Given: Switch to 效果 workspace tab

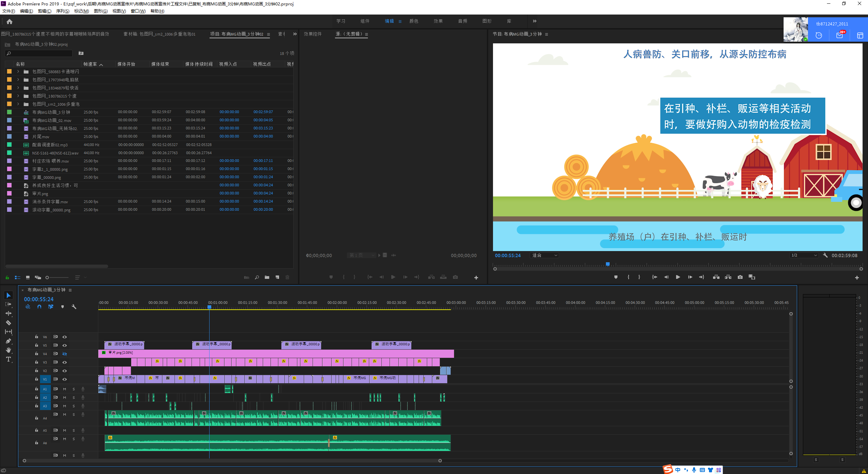Looking at the screenshot, I should point(438,21).
